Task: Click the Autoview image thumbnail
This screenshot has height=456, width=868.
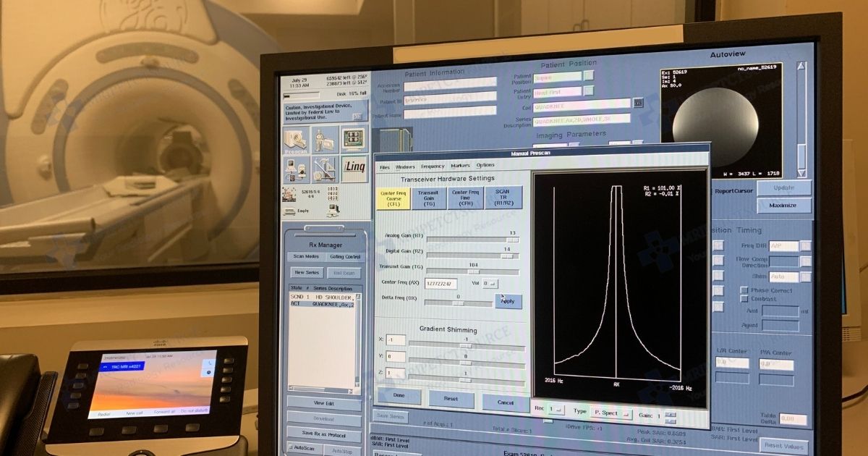Action: point(720,122)
